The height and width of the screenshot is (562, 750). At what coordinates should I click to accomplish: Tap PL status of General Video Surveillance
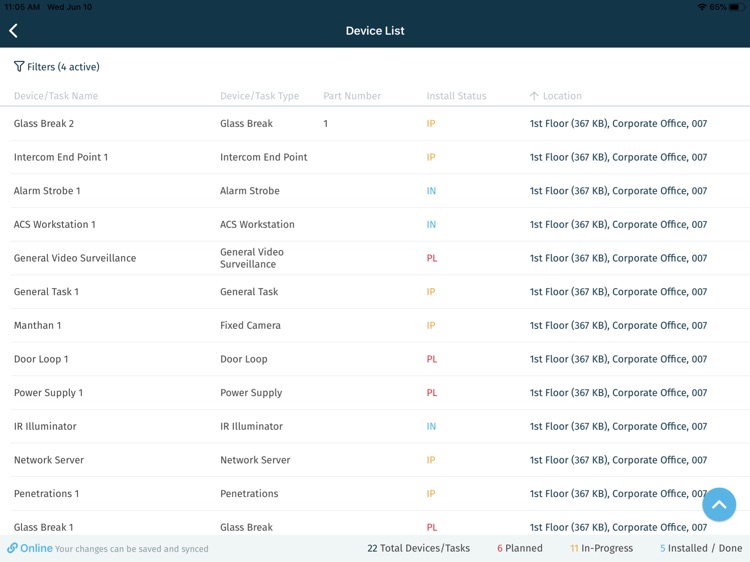(432, 258)
